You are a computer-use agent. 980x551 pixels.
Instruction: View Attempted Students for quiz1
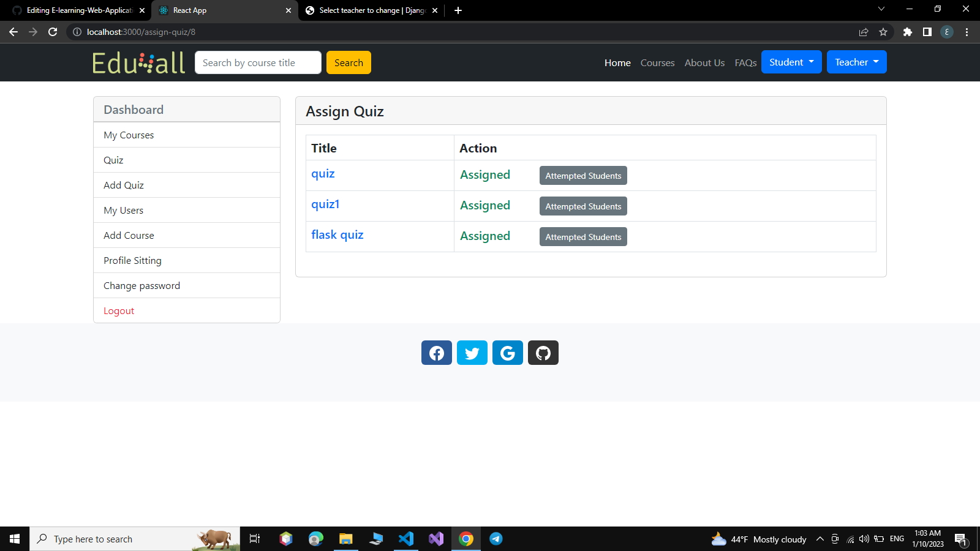tap(583, 206)
